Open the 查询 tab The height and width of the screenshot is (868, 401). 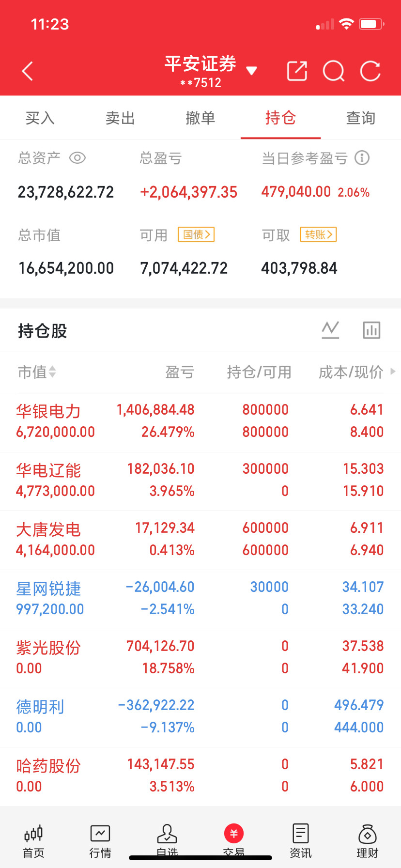click(361, 118)
